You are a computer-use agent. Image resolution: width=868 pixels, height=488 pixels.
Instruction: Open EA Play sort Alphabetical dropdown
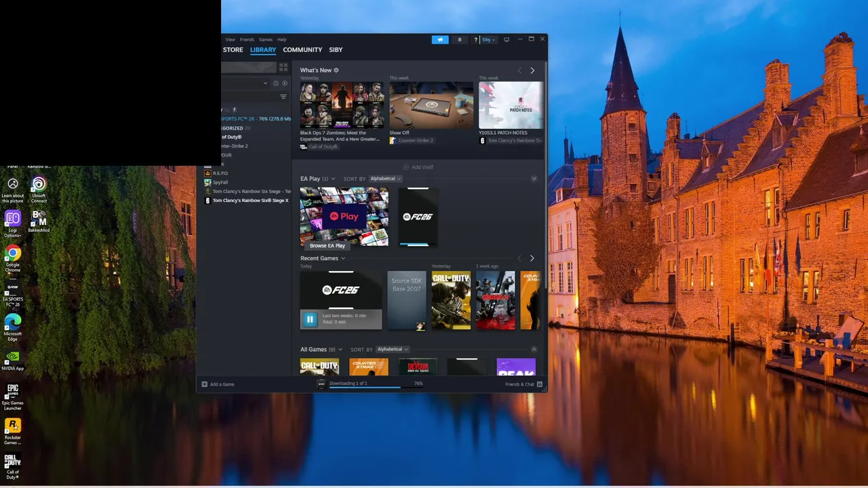pos(386,179)
